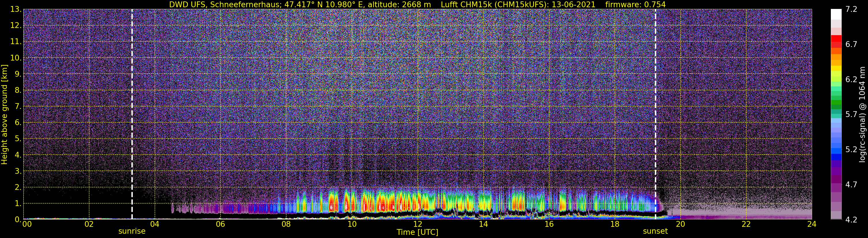Click the plot title text 'DWD UFS, Schneefernerhaus'

coord(225,4)
